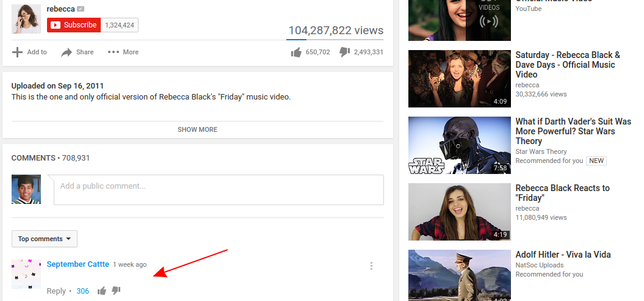Click the Add to plus icon
This screenshot has height=301, width=644.
point(17,52)
